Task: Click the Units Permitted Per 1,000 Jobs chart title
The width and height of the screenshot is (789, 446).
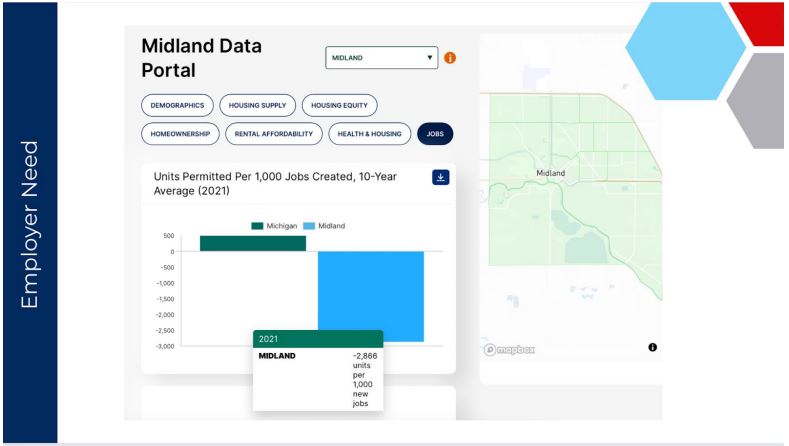Action: (275, 183)
